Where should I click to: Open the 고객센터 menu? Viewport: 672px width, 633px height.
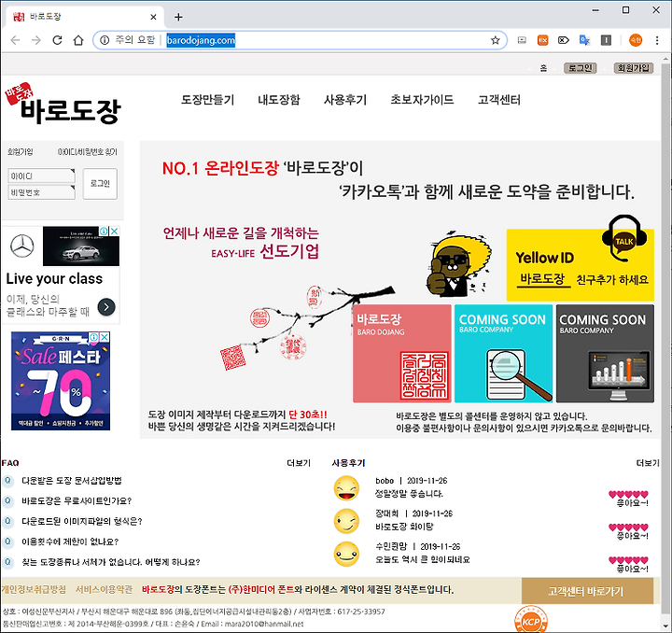pos(499,100)
